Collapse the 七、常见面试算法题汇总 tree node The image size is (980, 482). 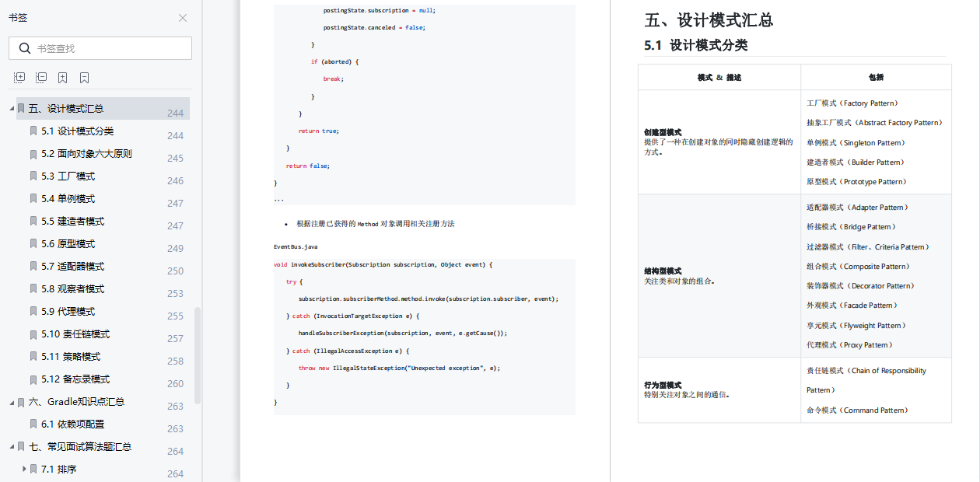pyautogui.click(x=12, y=447)
